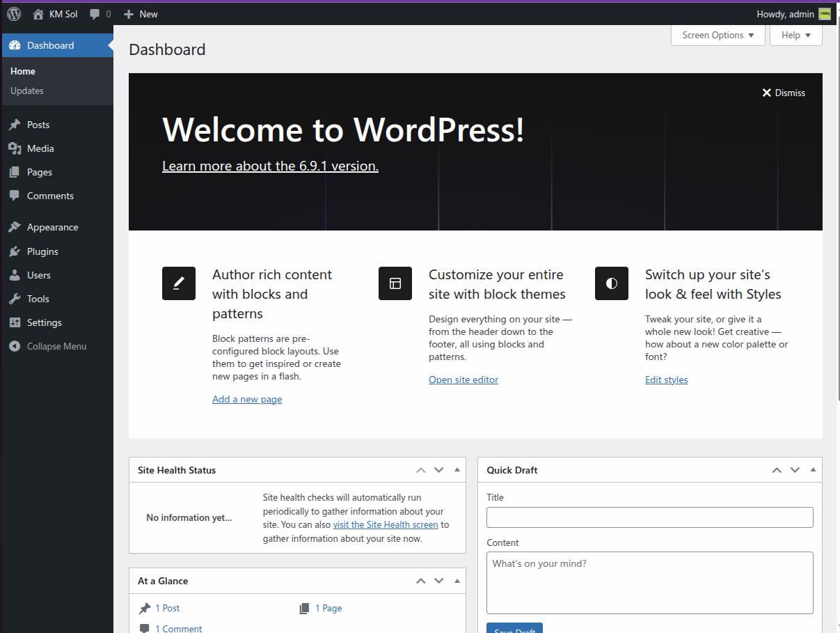
Task: Open Settings via its sidebar icon
Action: pos(14,322)
